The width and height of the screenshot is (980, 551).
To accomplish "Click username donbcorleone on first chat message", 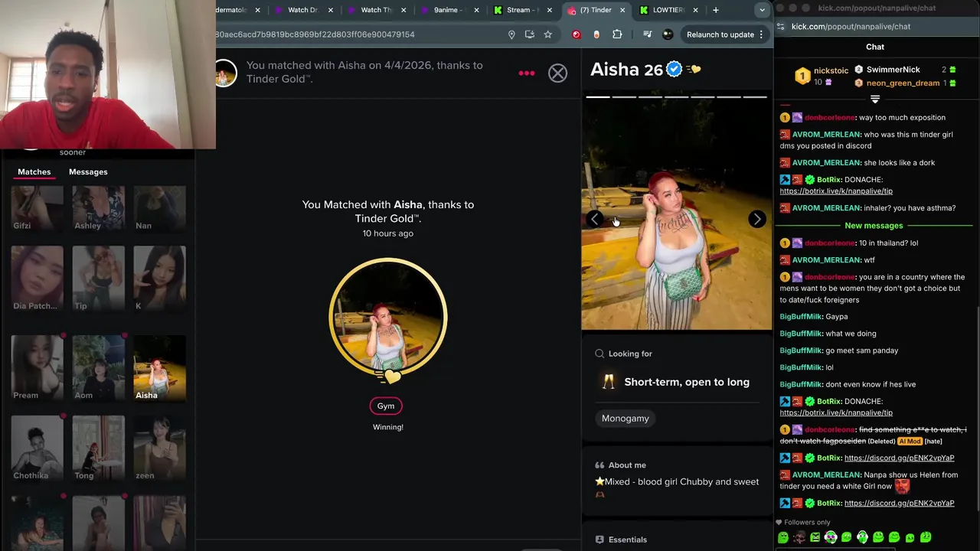I will coord(830,117).
